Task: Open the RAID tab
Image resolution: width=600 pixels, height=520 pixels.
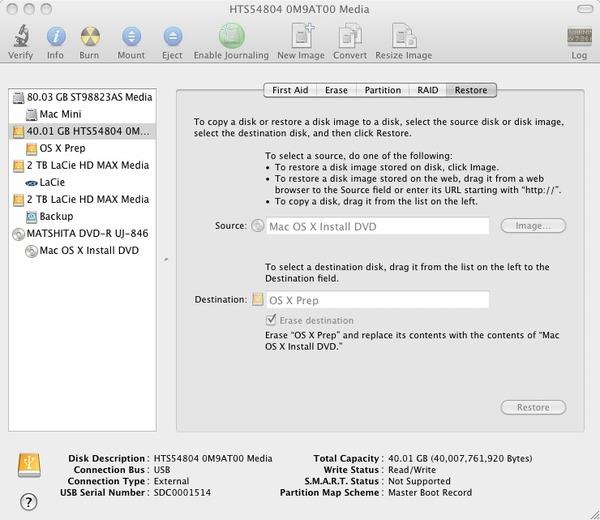Action: point(427,90)
